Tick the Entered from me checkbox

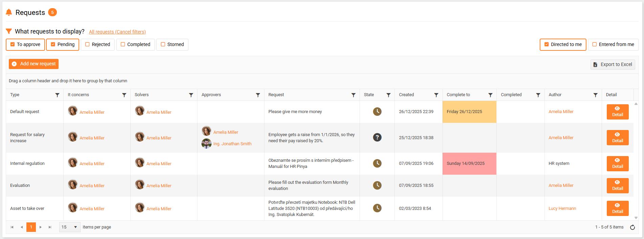click(594, 44)
